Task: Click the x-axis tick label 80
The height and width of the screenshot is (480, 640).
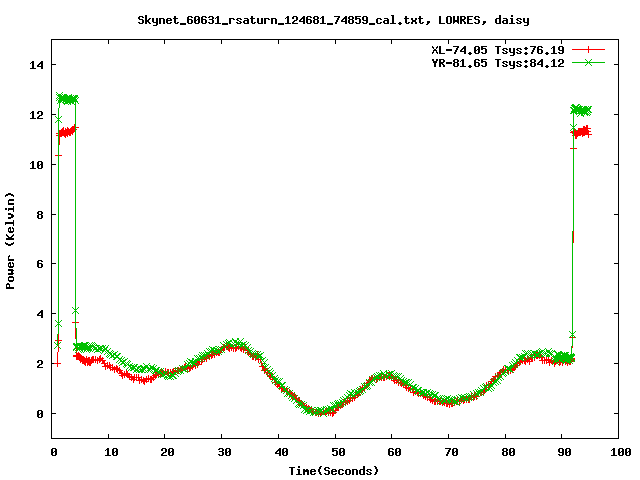Action: (508, 452)
